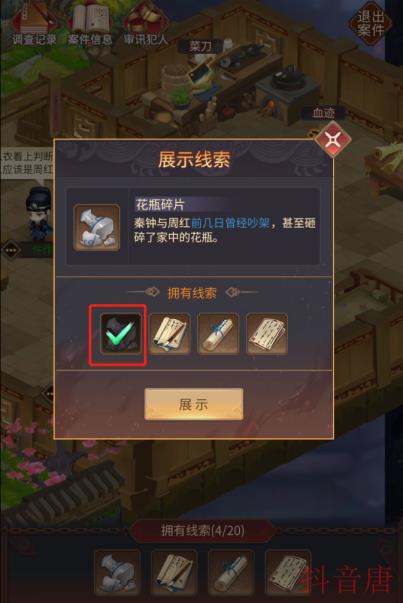This screenshot has width=403, height=603.
Task: Tap the 血迹 bloodstain label
Action: (x=323, y=113)
